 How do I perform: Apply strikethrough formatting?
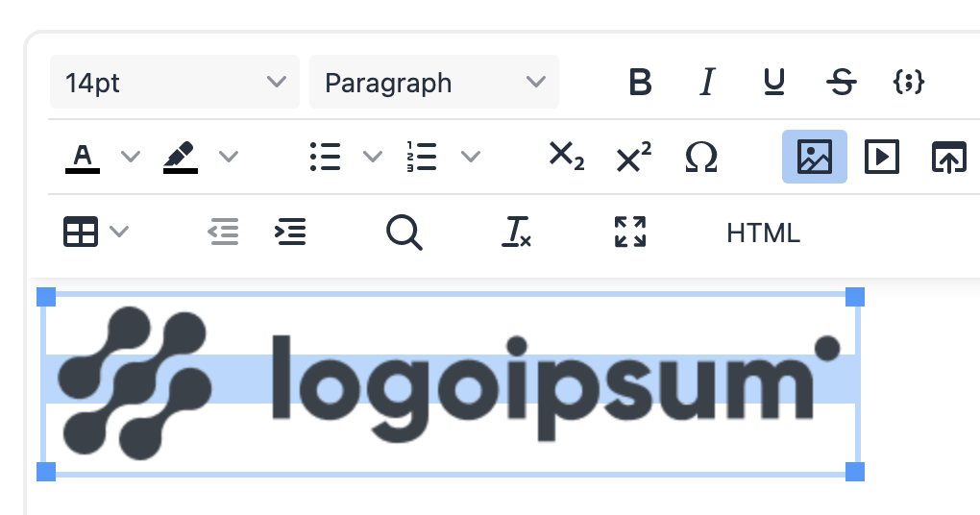(x=842, y=83)
